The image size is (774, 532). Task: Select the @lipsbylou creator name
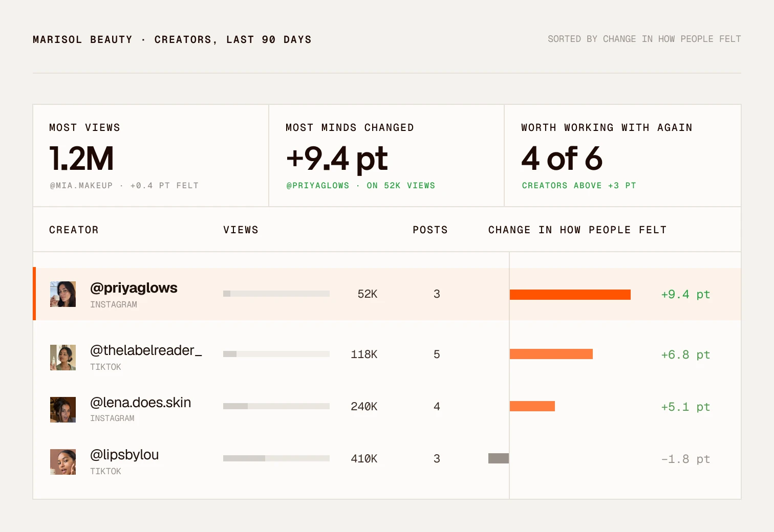pyautogui.click(x=124, y=455)
